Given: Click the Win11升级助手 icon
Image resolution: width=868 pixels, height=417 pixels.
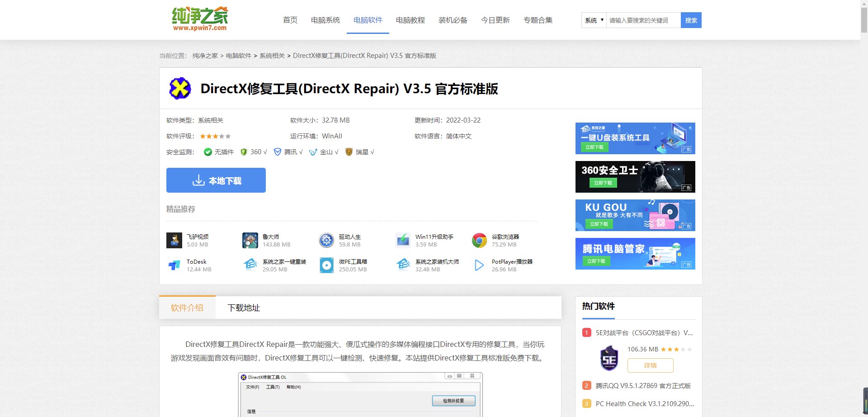Looking at the screenshot, I should pyautogui.click(x=403, y=240).
